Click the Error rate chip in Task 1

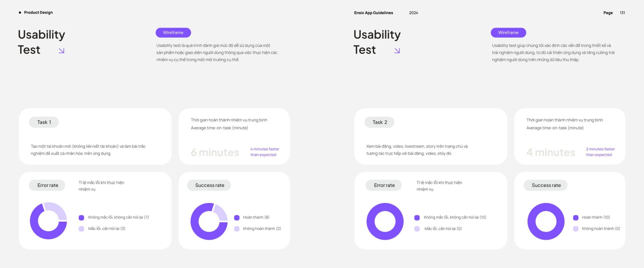tap(47, 185)
